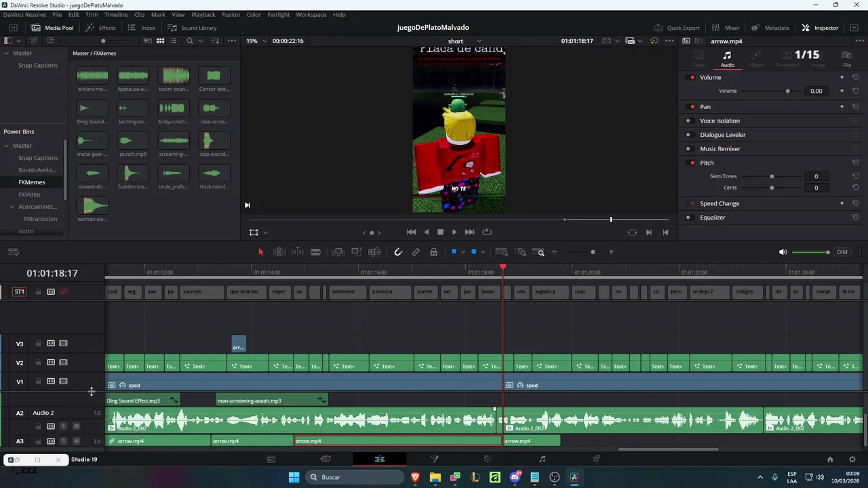Open viewer overlay mode dropdown arrow
This screenshot has width=868, height=488.
pos(265,232)
